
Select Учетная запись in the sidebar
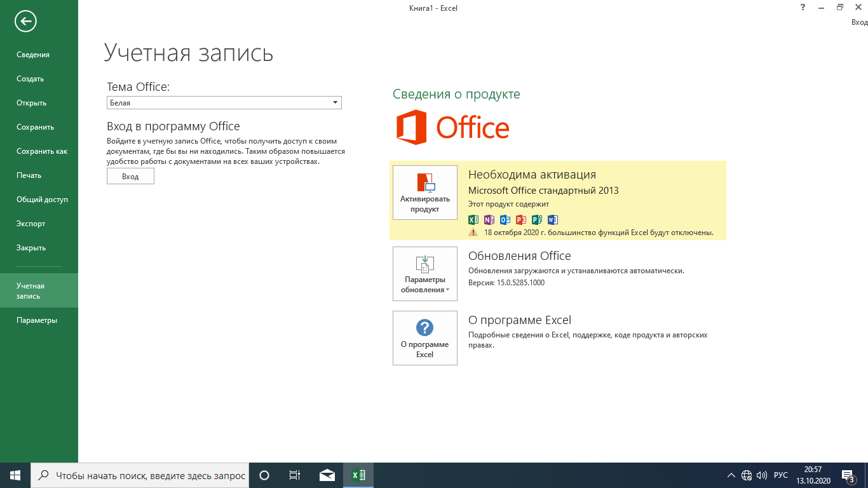point(39,291)
